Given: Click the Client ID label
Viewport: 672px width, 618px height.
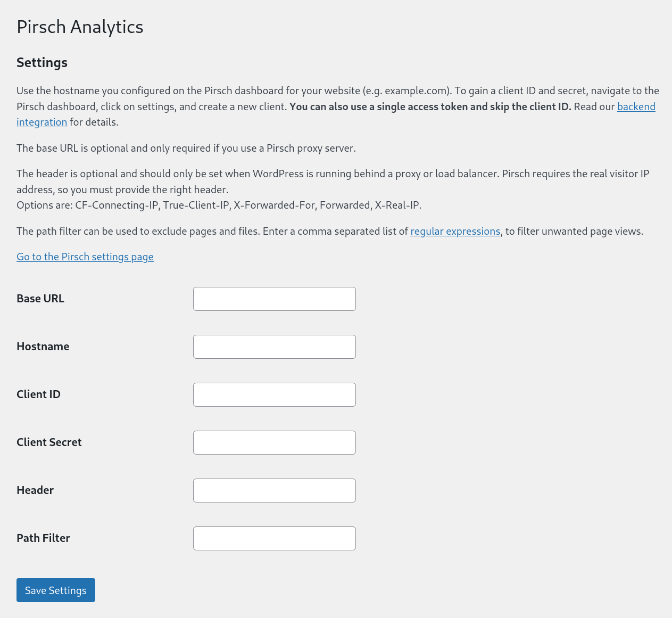Looking at the screenshot, I should pos(38,394).
